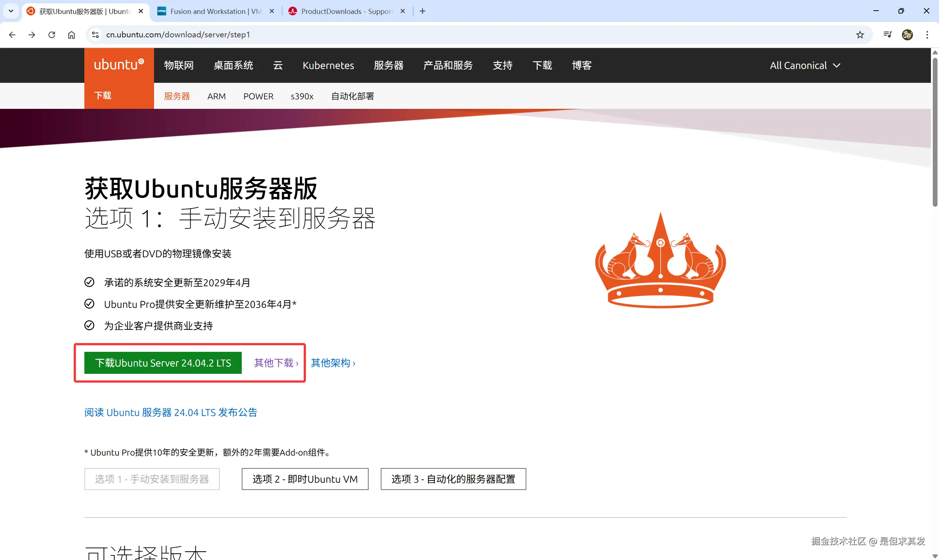Expand 其他架构 options
Screen dimensions: 939x560
click(333, 362)
